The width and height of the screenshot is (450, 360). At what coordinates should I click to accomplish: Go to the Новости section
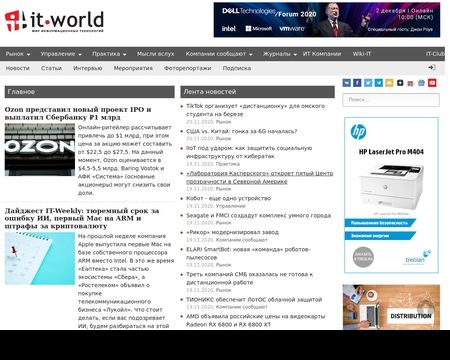[18, 68]
